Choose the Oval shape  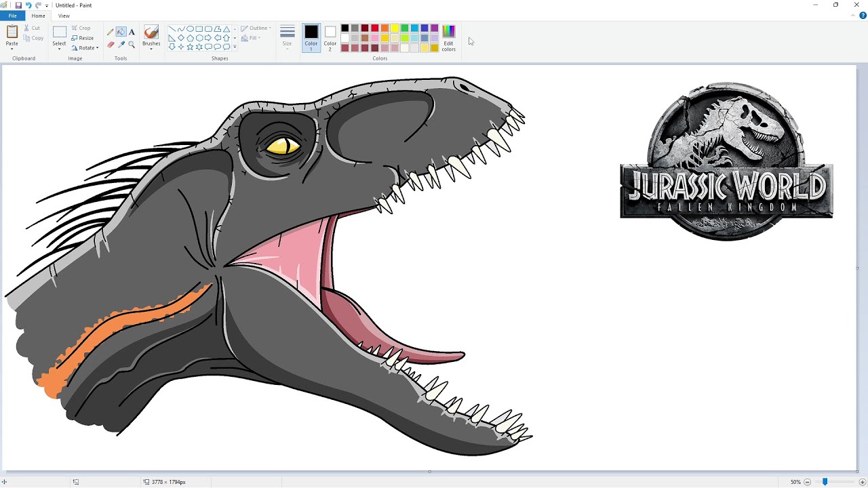click(190, 29)
